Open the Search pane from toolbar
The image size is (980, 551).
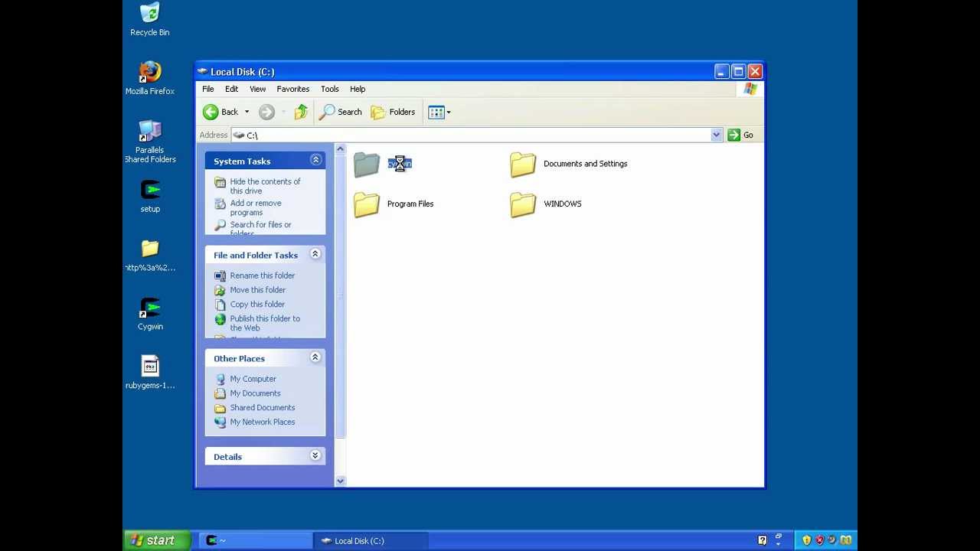pyautogui.click(x=341, y=112)
